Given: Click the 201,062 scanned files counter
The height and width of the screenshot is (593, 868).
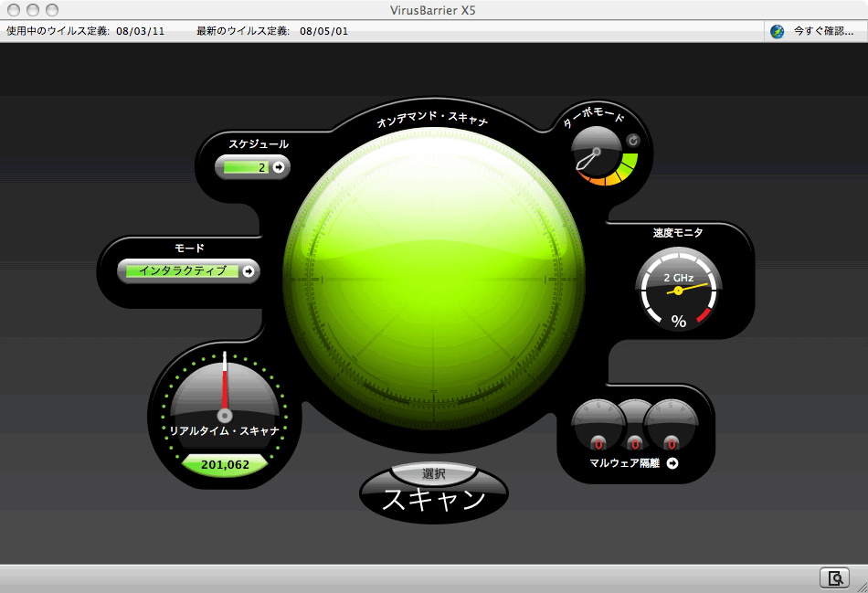Looking at the screenshot, I should point(225,464).
